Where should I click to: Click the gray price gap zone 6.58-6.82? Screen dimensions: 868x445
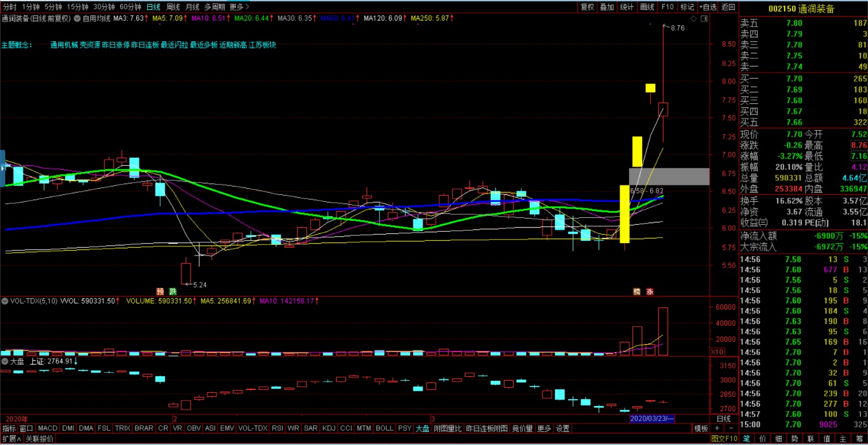point(669,176)
